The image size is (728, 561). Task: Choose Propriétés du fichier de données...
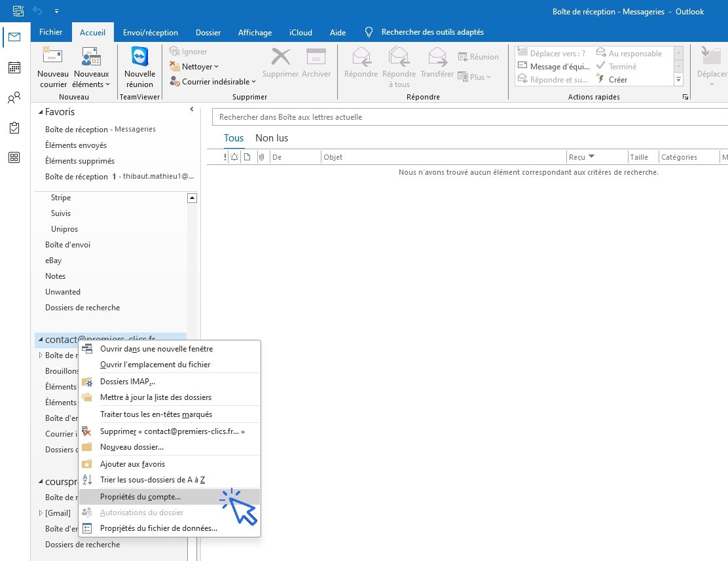coord(170,528)
